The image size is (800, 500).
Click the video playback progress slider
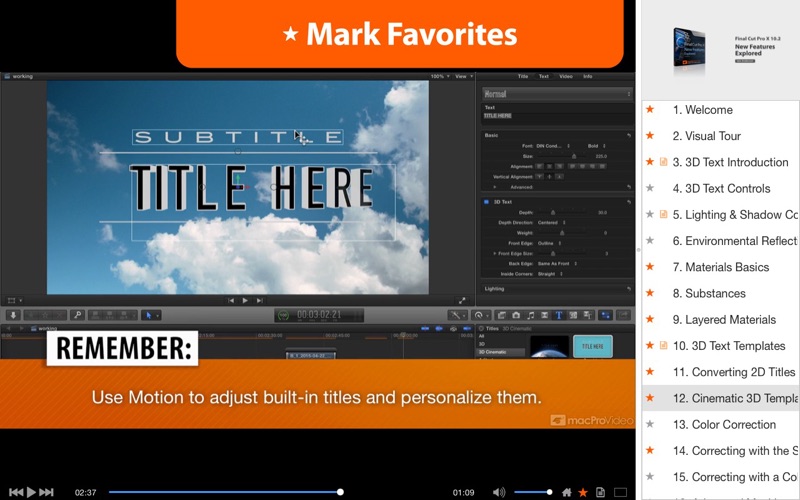point(224,492)
